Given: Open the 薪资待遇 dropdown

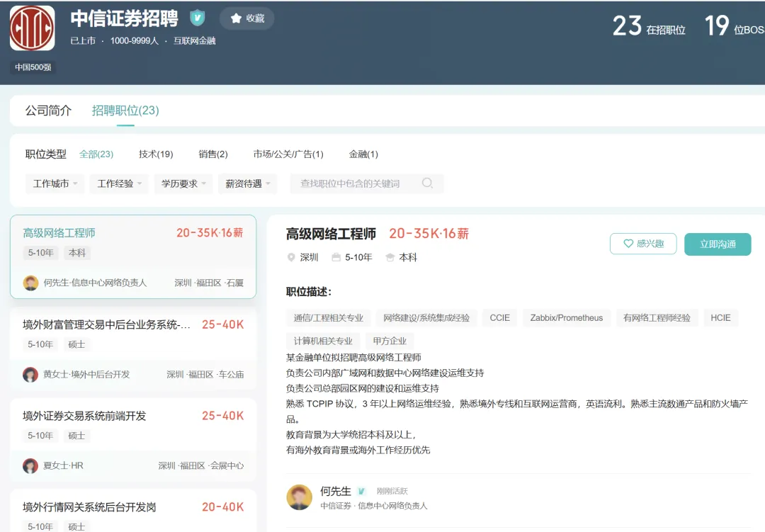Looking at the screenshot, I should tap(248, 183).
